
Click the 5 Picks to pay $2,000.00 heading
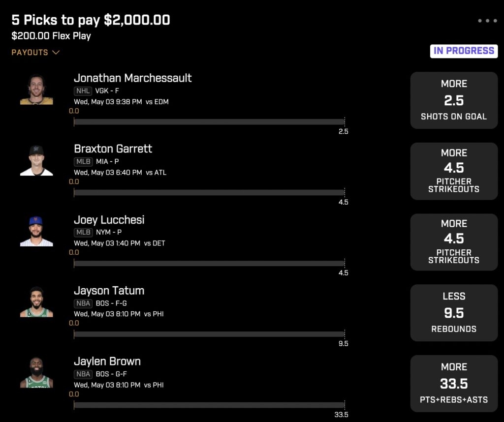coord(91,20)
